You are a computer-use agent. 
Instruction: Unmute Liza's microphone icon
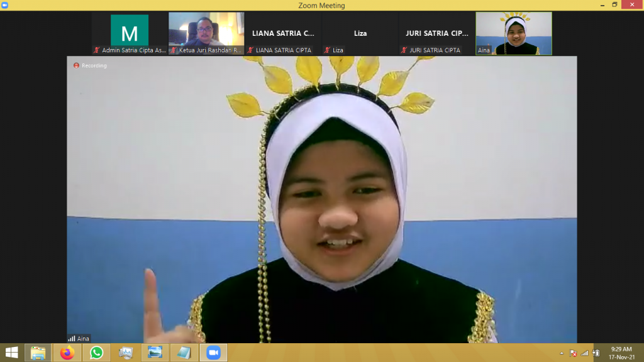tap(327, 49)
